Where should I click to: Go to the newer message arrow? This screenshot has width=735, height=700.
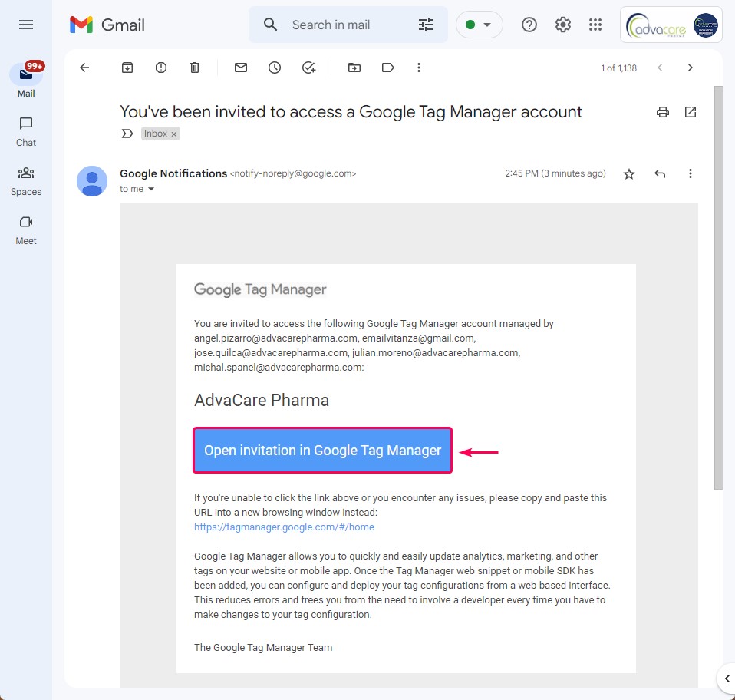[660, 68]
